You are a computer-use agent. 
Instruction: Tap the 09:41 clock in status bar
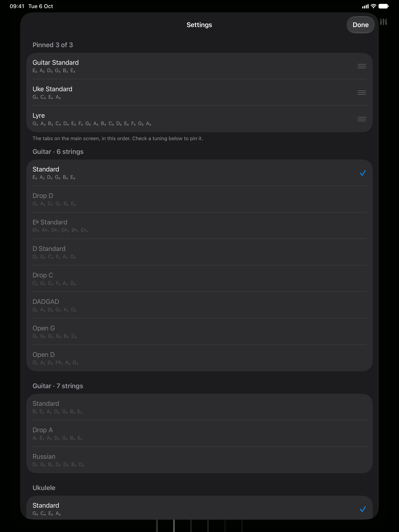click(x=17, y=6)
